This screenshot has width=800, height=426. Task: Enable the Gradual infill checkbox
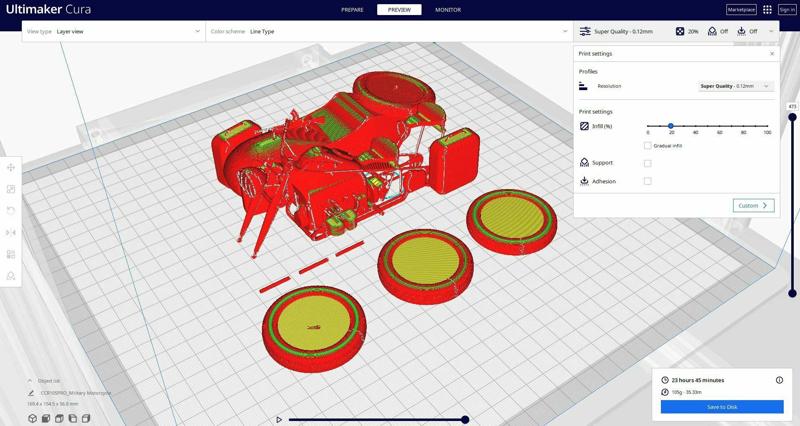pyautogui.click(x=647, y=145)
